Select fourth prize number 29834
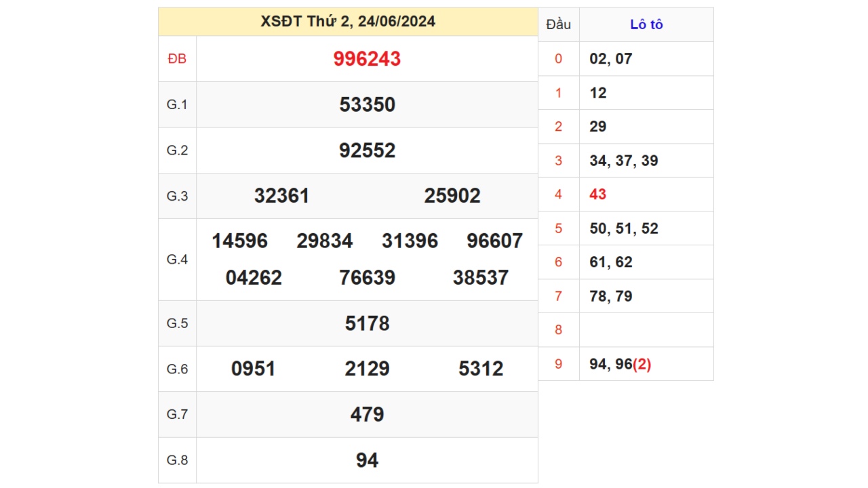This screenshot has width=868, height=488. tap(324, 241)
